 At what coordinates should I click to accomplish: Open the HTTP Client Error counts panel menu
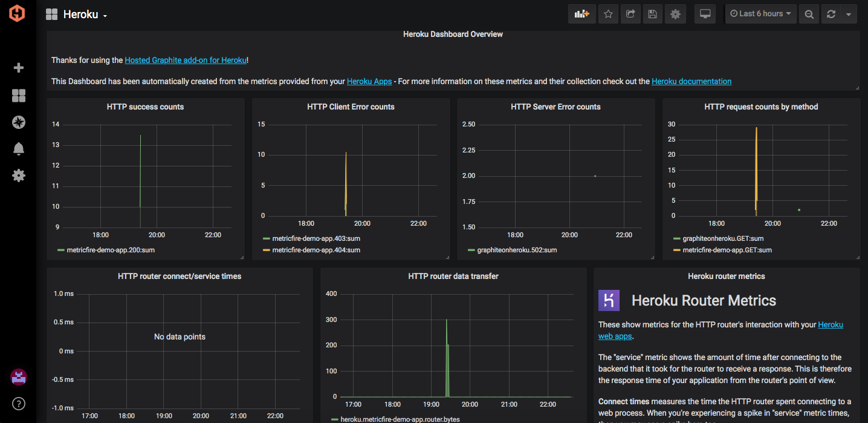pyautogui.click(x=351, y=107)
